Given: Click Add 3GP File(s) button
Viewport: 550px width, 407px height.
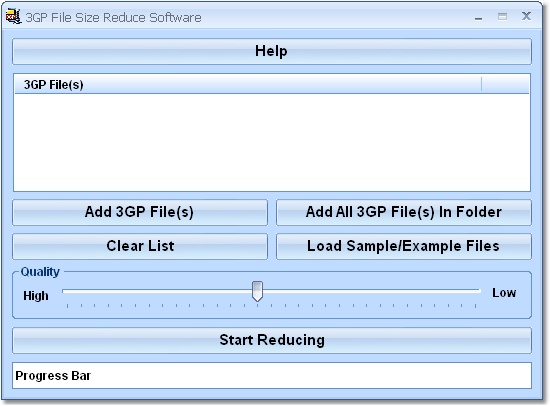Looking at the screenshot, I should pos(140,212).
